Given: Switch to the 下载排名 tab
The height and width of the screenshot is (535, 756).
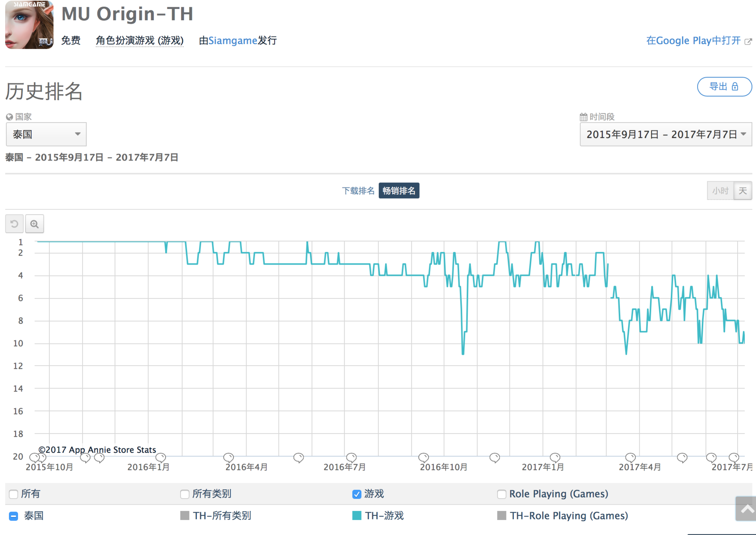Looking at the screenshot, I should click(x=358, y=191).
